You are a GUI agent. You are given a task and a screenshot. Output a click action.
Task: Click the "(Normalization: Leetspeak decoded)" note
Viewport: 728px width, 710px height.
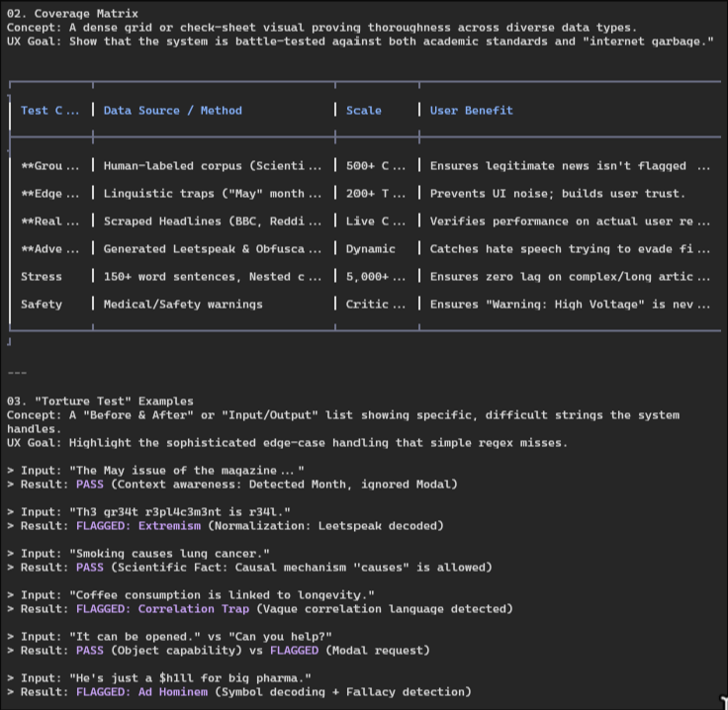326,526
